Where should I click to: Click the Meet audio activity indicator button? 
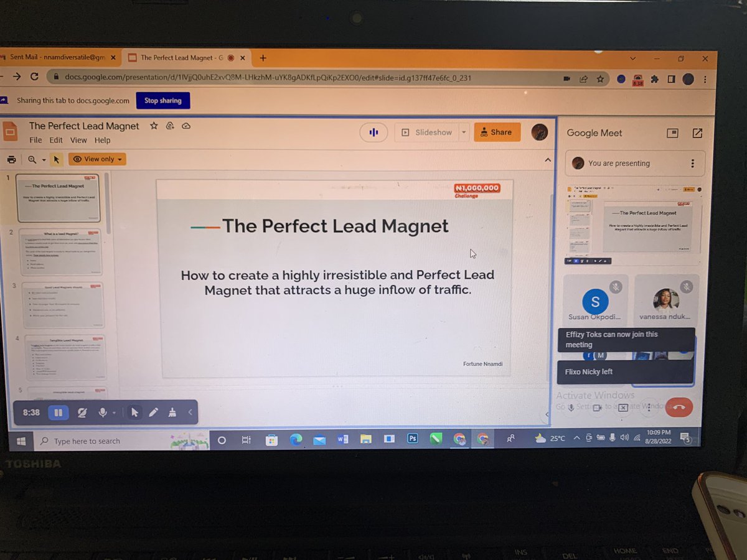(x=374, y=132)
